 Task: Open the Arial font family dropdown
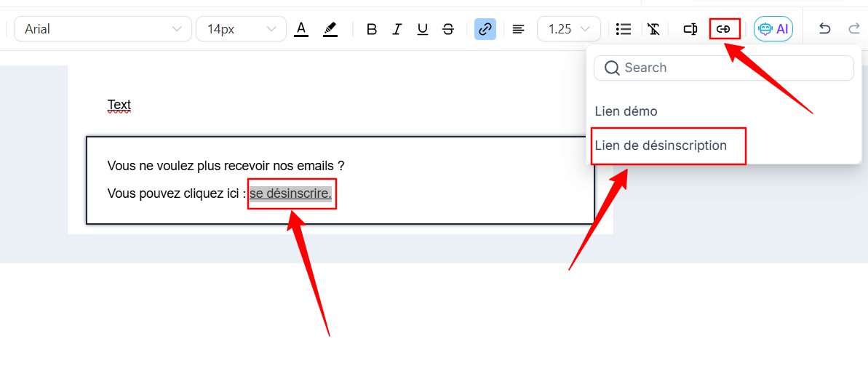(x=103, y=29)
